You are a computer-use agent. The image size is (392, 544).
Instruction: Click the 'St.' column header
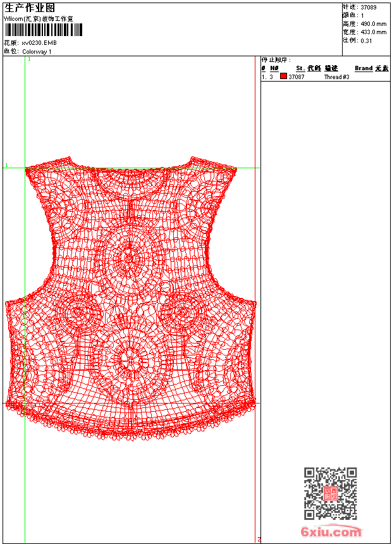click(300, 68)
